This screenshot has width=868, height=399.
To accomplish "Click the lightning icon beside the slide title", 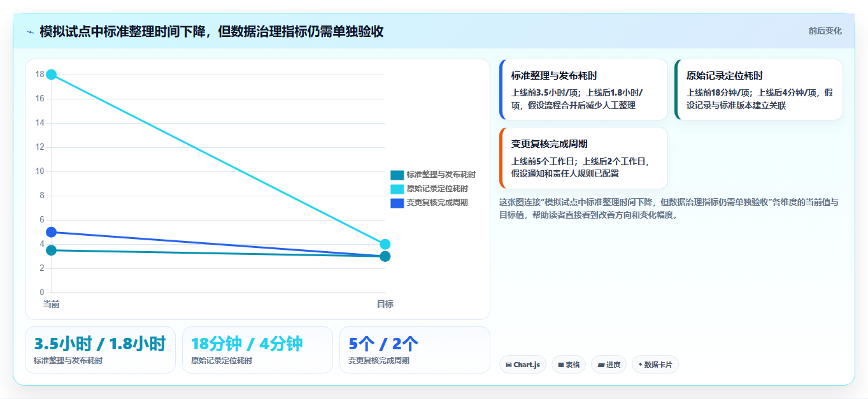I will pyautogui.click(x=30, y=31).
